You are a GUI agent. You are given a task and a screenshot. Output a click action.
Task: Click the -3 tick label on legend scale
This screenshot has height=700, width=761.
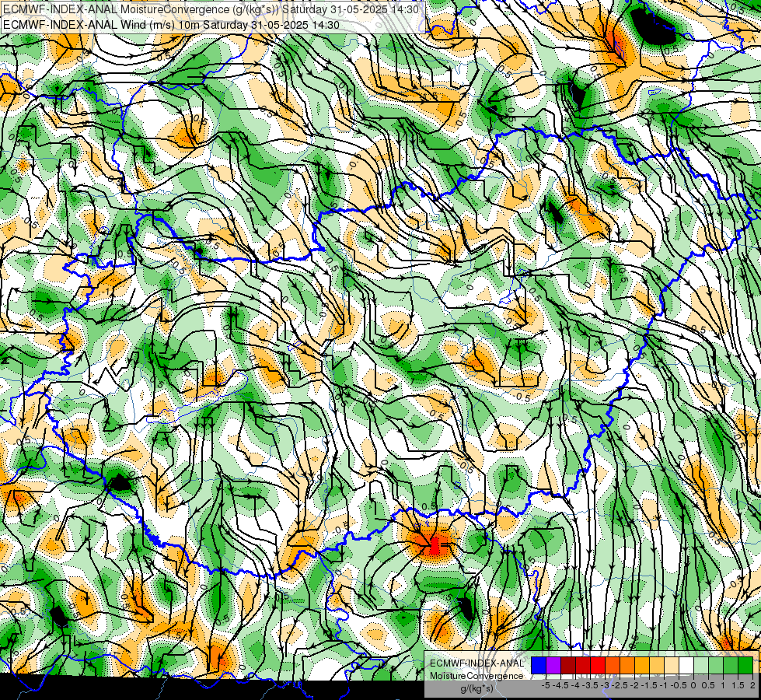606,685
